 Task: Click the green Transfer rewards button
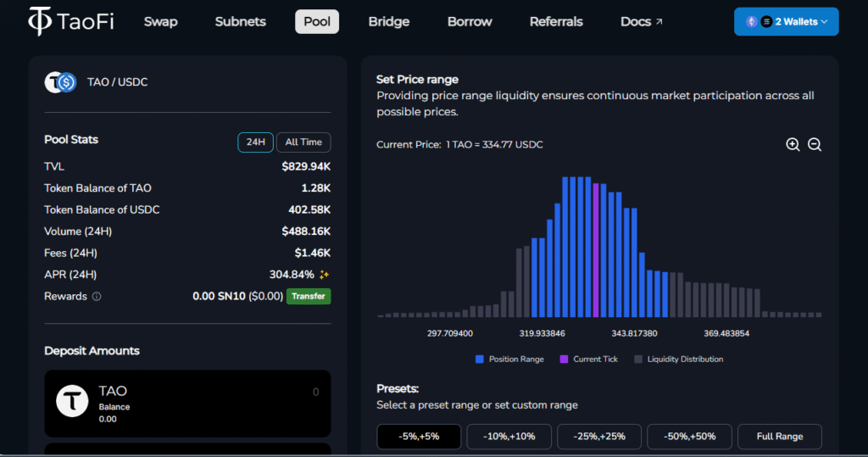tap(309, 297)
